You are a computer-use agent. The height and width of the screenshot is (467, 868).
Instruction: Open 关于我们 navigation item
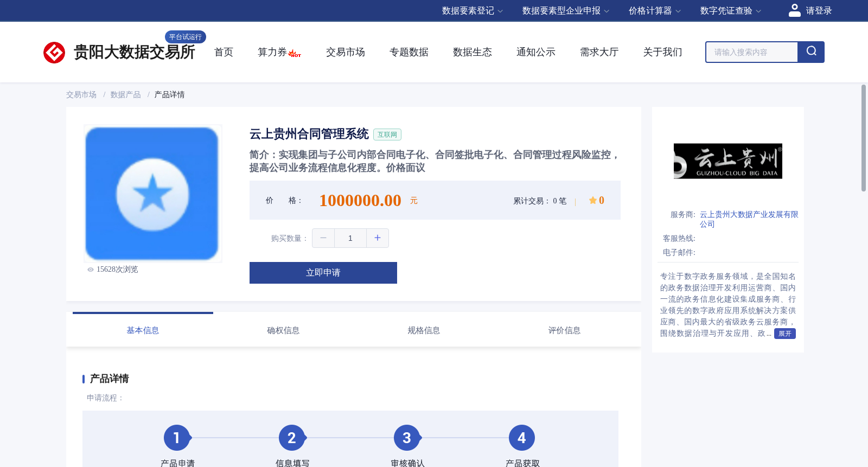tap(663, 52)
